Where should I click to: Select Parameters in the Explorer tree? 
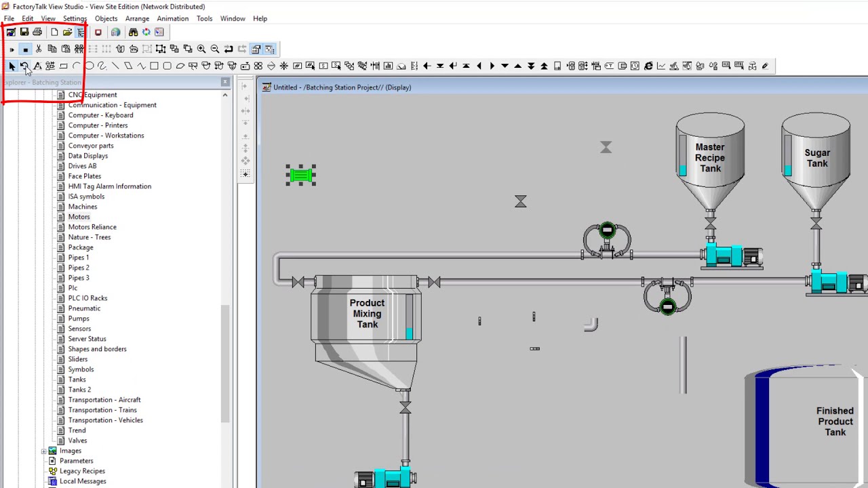(x=77, y=461)
